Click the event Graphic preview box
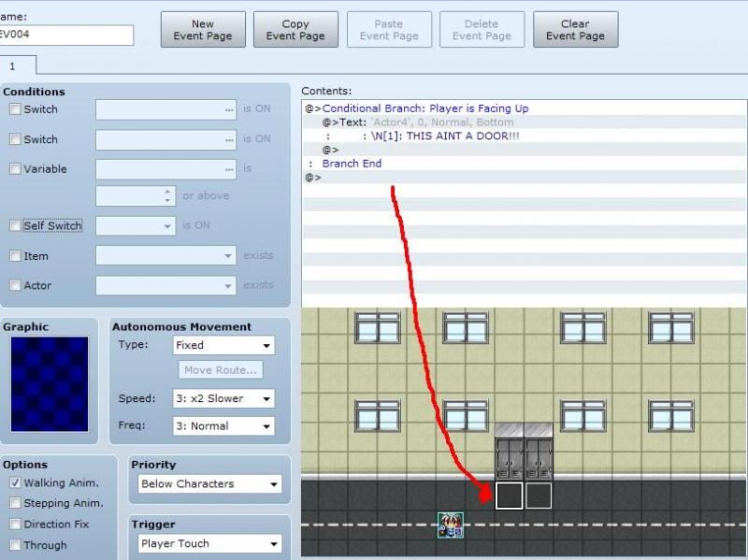 [48, 384]
